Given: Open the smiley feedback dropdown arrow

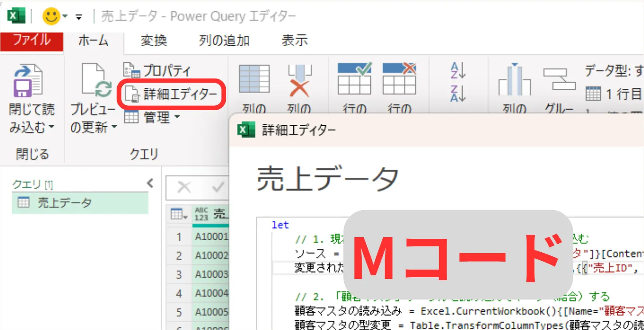Looking at the screenshot, I should 65,17.
